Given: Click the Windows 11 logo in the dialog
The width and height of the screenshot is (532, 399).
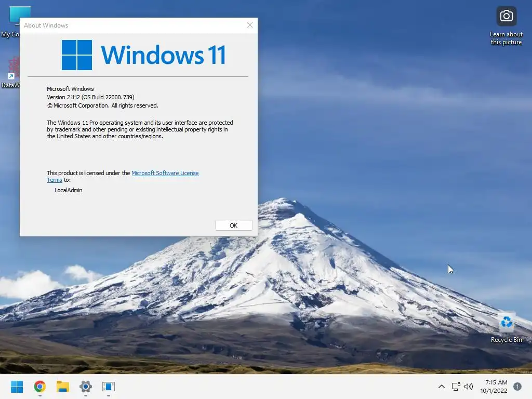Looking at the screenshot, I should 143,55.
